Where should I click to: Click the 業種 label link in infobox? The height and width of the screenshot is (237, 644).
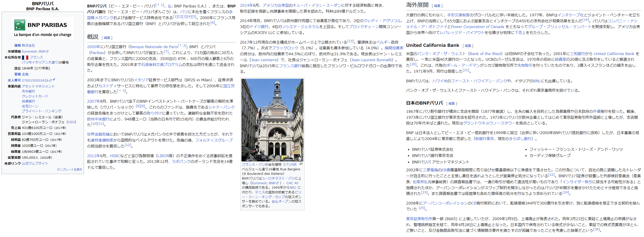[x=18, y=74]
